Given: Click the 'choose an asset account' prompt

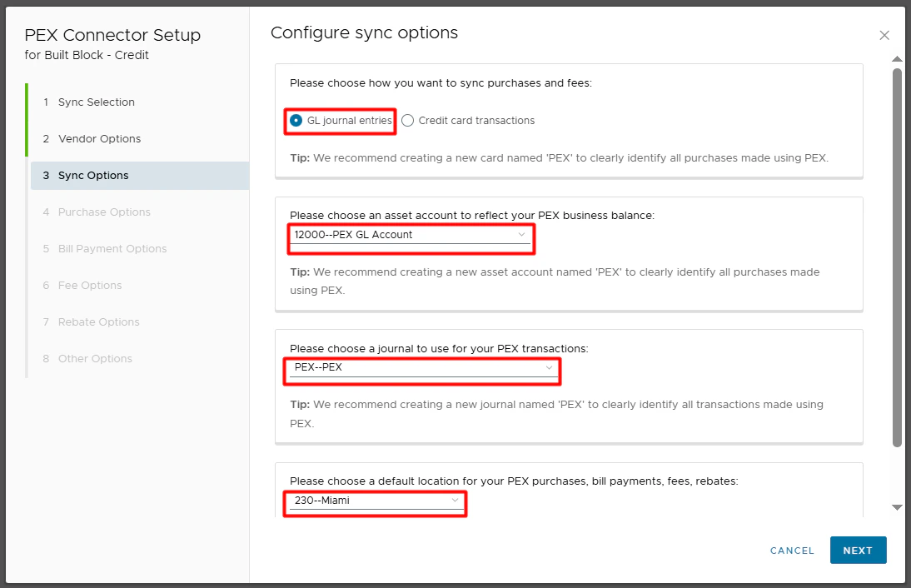Looking at the screenshot, I should click(x=472, y=216).
